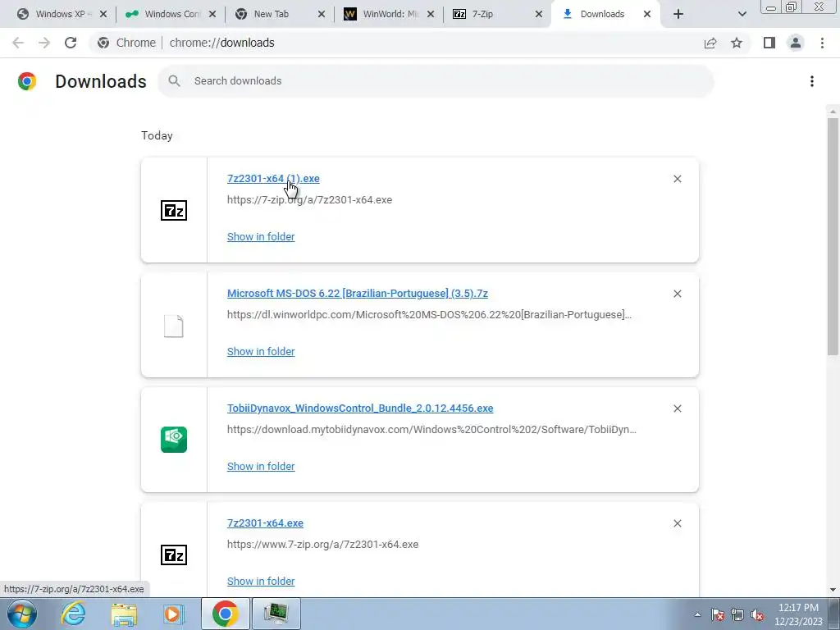Show TobiiDynavox bundle in folder
The height and width of the screenshot is (630, 840).
tap(261, 467)
